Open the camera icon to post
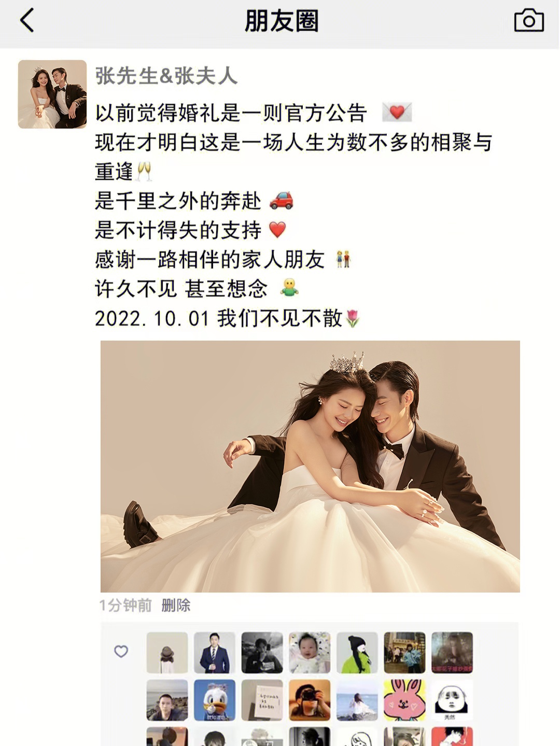Image resolution: width=560 pixels, height=746 pixels. 529,21
